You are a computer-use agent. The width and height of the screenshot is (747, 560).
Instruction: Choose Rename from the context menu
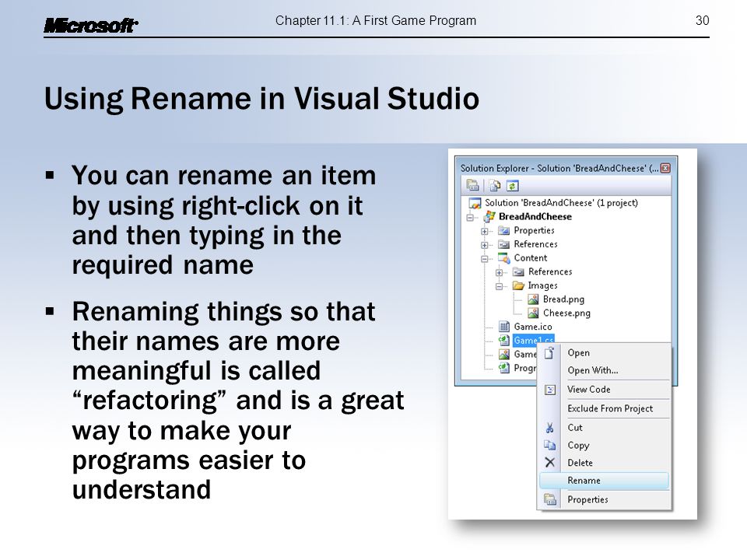604,481
